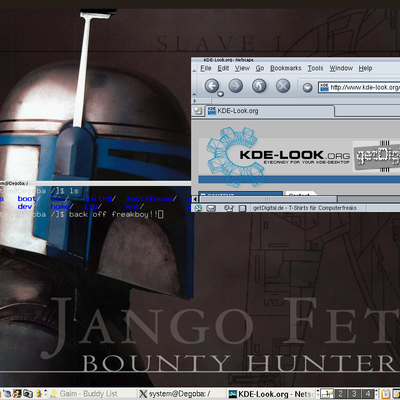The height and width of the screenshot is (400, 400).
Task: Click the Forward arrow button in Netscape
Action: tap(236, 86)
